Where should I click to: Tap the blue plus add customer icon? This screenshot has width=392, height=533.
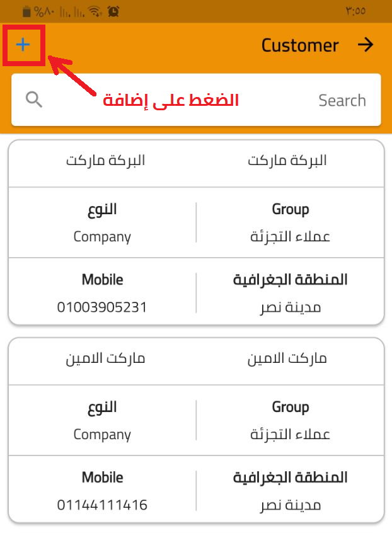(23, 44)
